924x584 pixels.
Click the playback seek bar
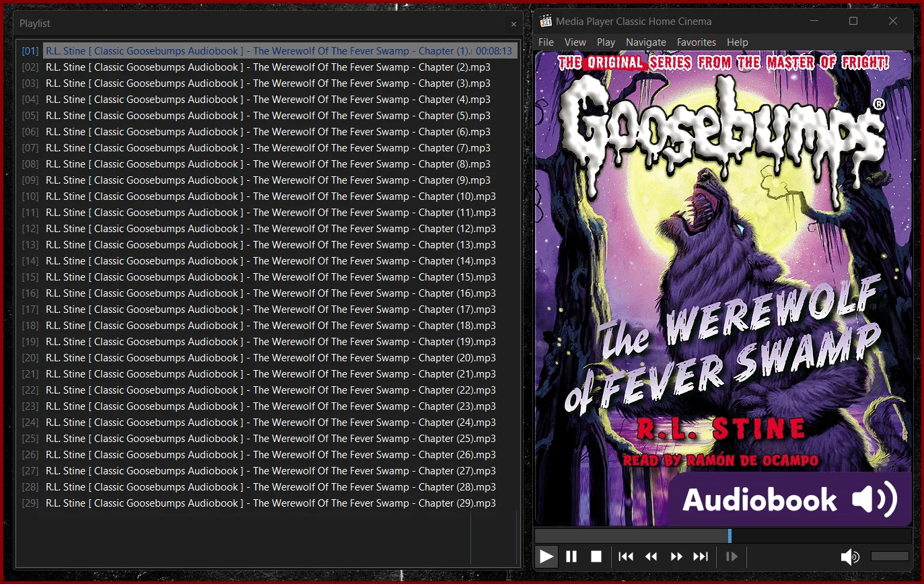(x=723, y=536)
